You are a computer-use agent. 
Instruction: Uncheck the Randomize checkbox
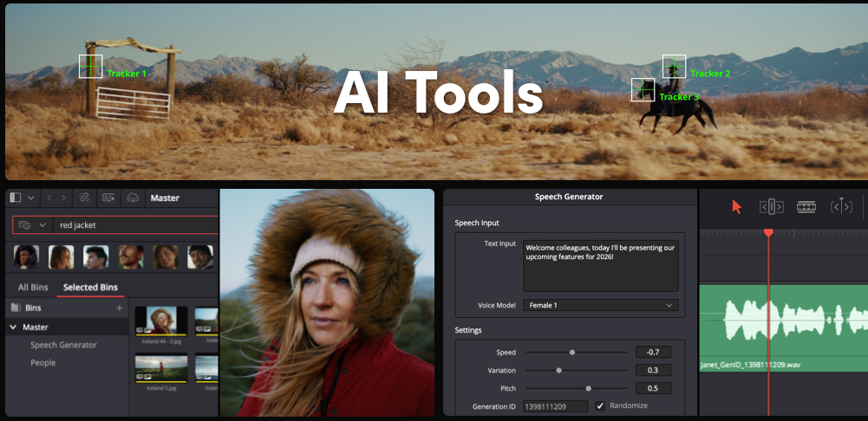[x=599, y=406]
